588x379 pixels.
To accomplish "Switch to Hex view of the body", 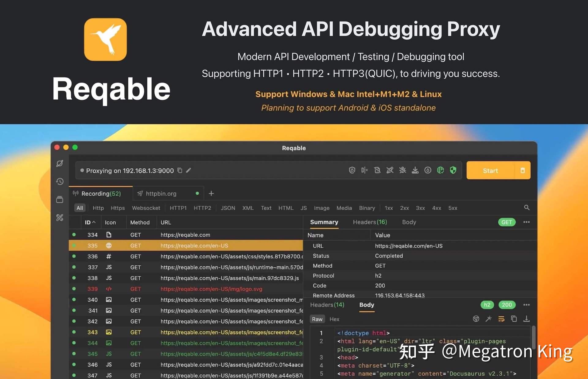I will pos(334,319).
